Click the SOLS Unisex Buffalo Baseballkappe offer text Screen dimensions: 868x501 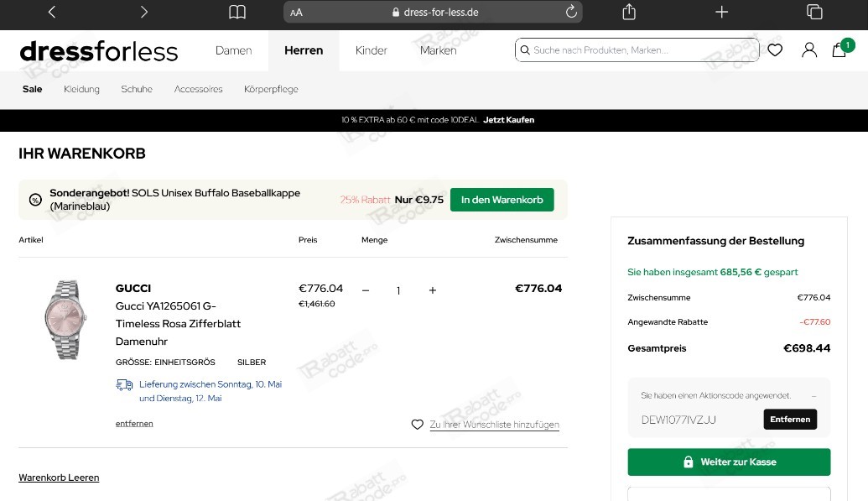coord(175,200)
